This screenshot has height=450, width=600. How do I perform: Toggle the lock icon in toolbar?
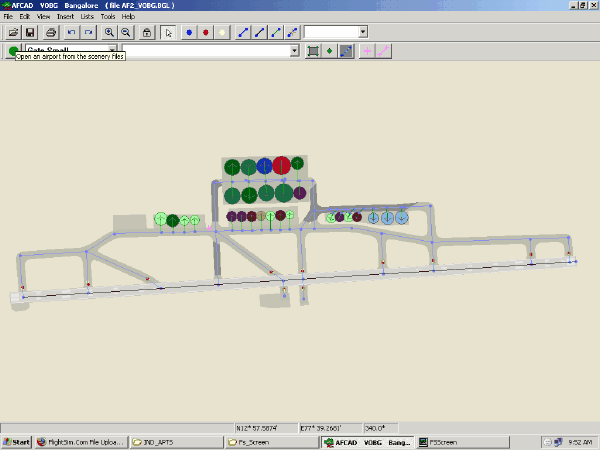(147, 32)
